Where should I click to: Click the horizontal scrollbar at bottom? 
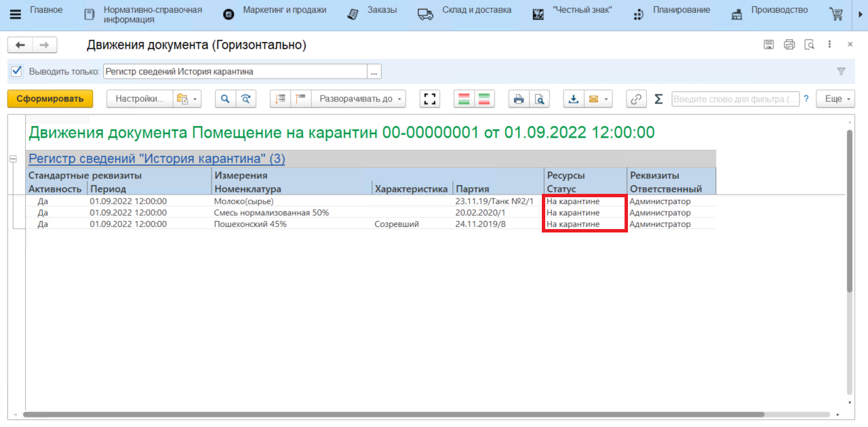click(x=393, y=414)
